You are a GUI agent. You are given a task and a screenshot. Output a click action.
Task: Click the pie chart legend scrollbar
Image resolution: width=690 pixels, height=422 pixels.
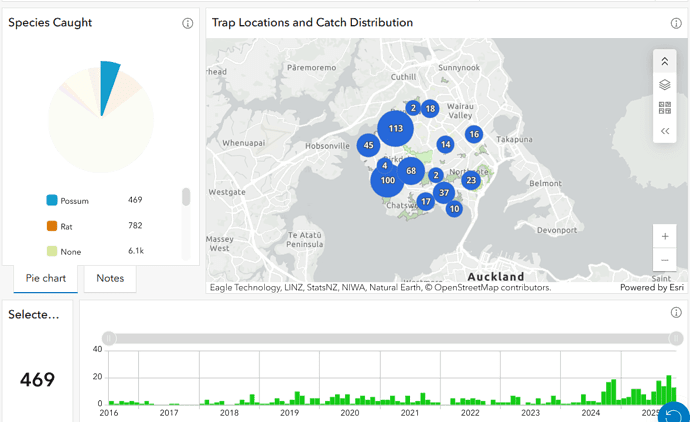click(185, 200)
